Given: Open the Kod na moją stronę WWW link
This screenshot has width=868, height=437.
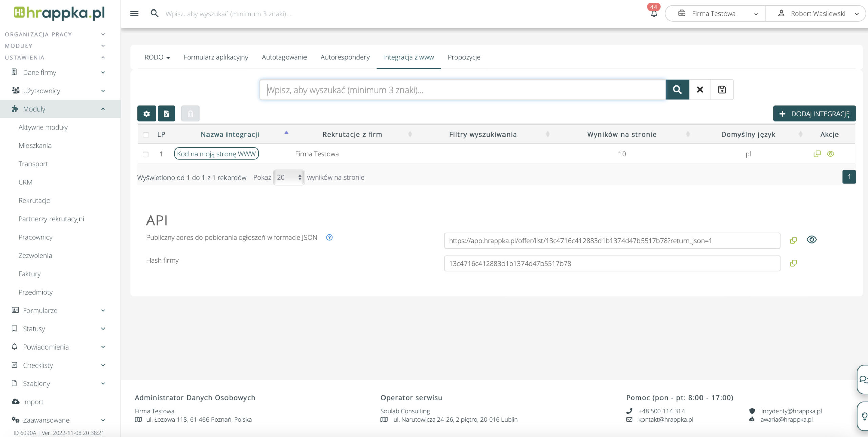Looking at the screenshot, I should tap(216, 154).
